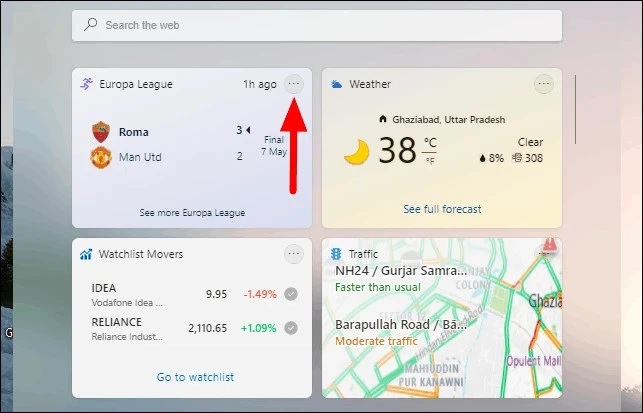Open Watchlist Movers more options
This screenshot has width=643, height=413.
point(294,254)
